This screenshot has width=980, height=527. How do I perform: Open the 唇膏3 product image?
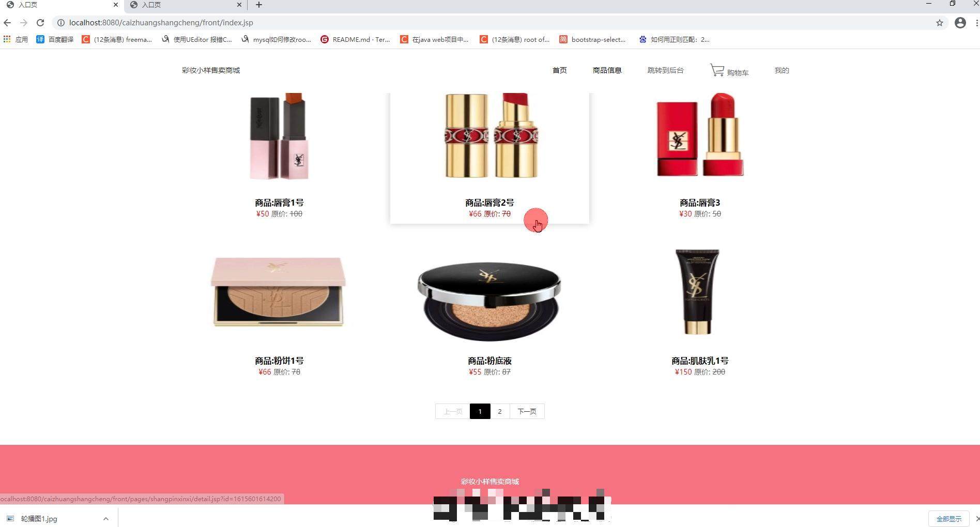[x=700, y=135]
